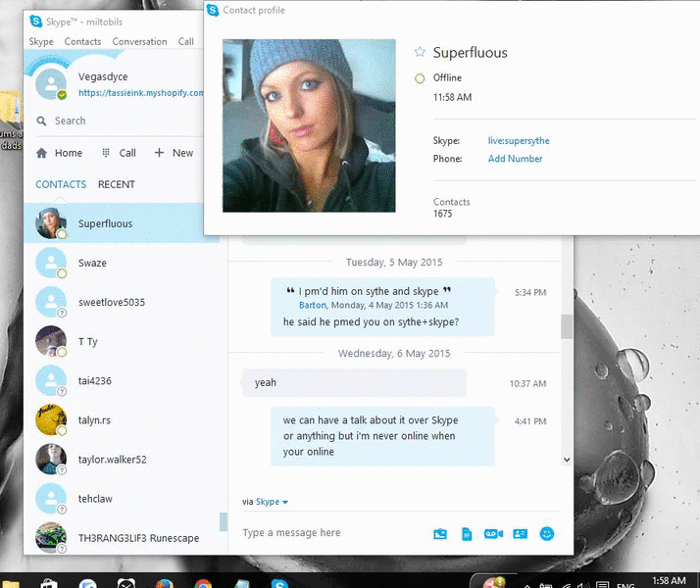Click Add Number link
This screenshot has height=588, width=700.
[x=515, y=159]
